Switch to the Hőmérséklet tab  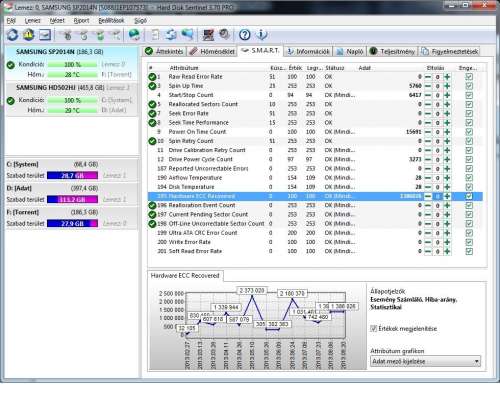pyautogui.click(x=212, y=51)
